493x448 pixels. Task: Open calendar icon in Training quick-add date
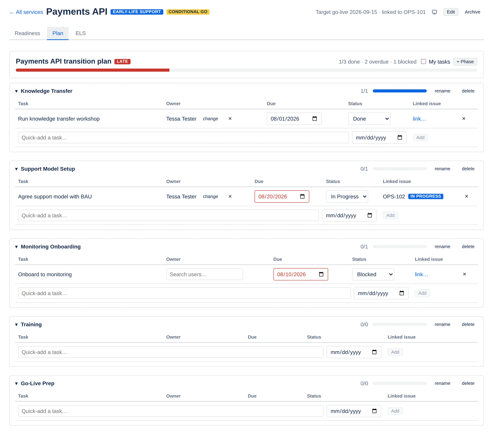pos(374,352)
